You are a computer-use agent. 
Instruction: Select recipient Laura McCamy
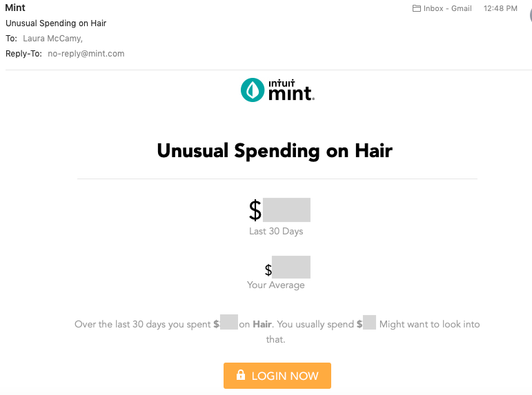point(52,39)
